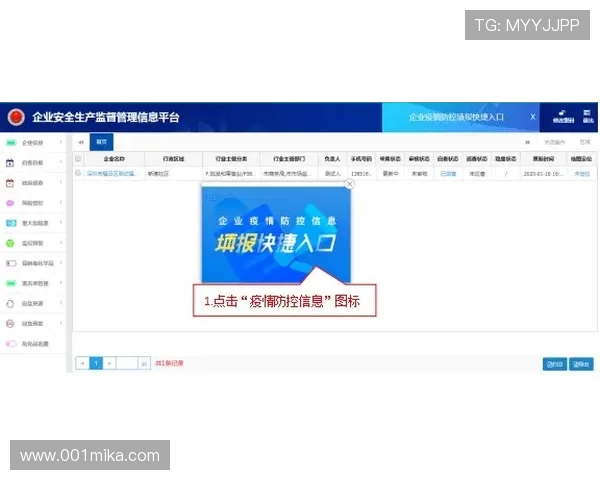Expand the 应急资源 menu chevron
600x480 pixels.
coord(60,303)
